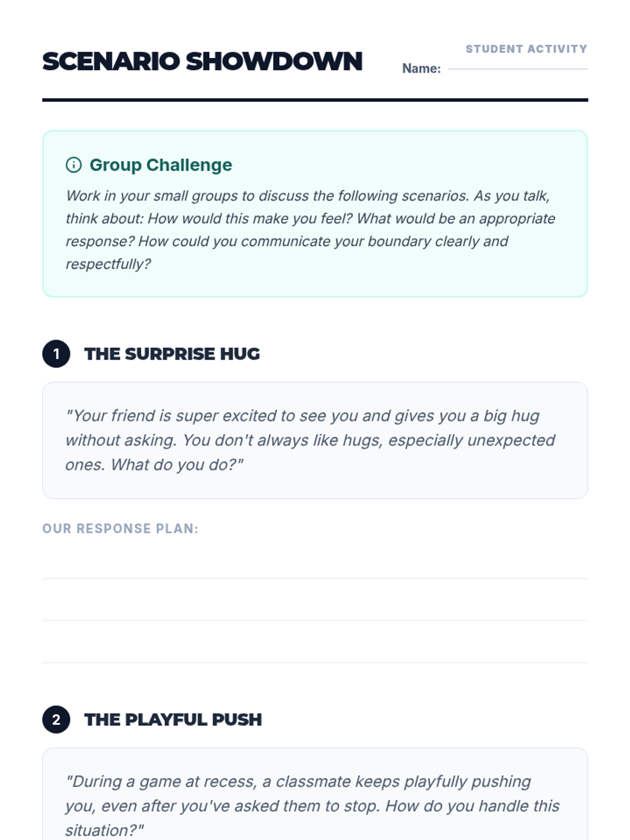630x840 pixels.
Task: Click the number 2 circle badge
Action: tap(56, 719)
